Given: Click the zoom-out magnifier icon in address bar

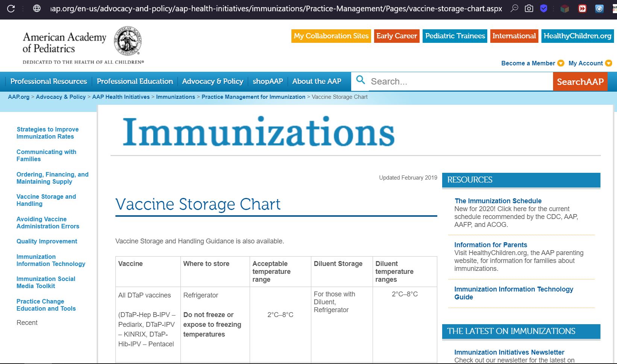Looking at the screenshot, I should [x=514, y=8].
